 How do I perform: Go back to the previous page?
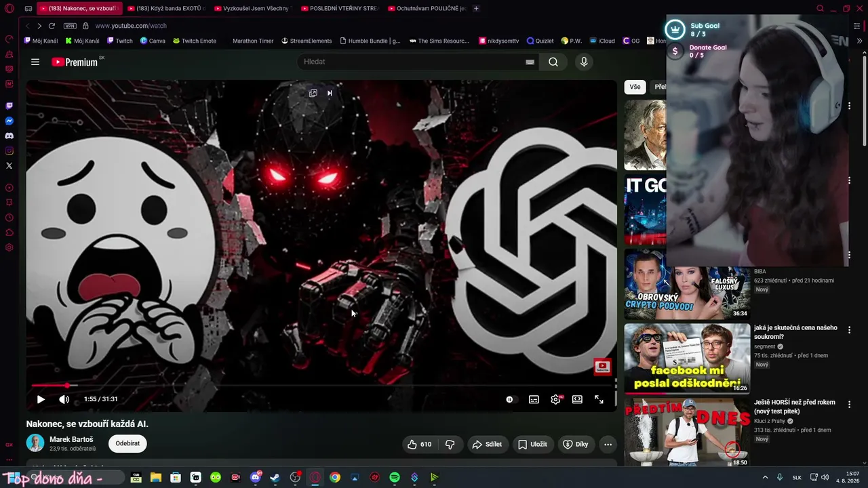(x=28, y=26)
